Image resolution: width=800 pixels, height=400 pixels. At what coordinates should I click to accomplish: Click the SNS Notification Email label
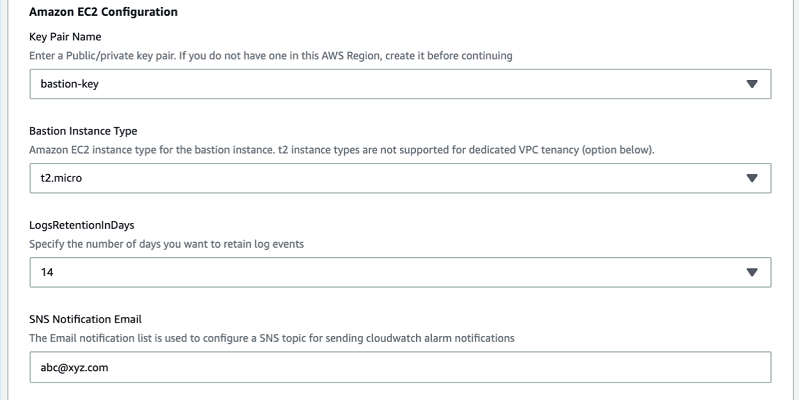pos(86,319)
